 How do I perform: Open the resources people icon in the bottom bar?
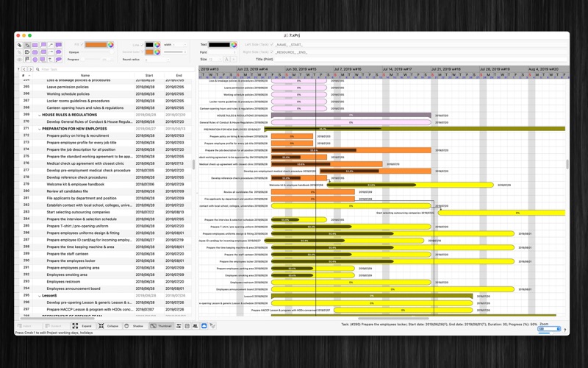pos(196,326)
